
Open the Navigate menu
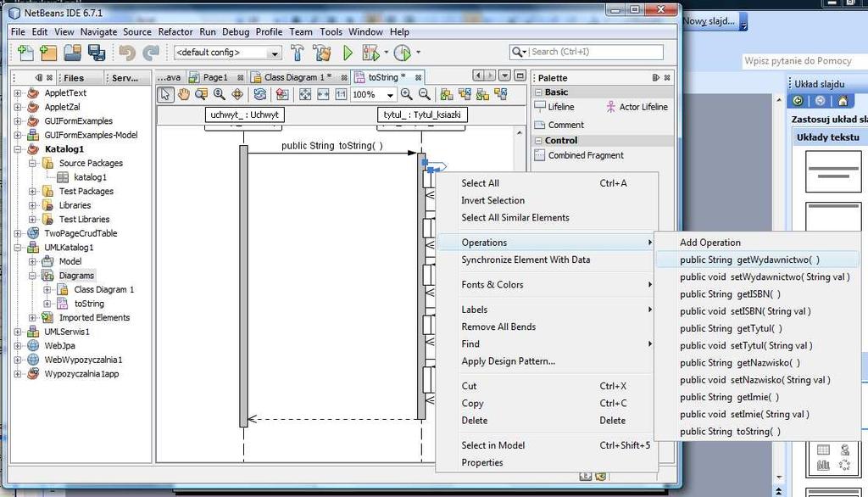point(98,32)
